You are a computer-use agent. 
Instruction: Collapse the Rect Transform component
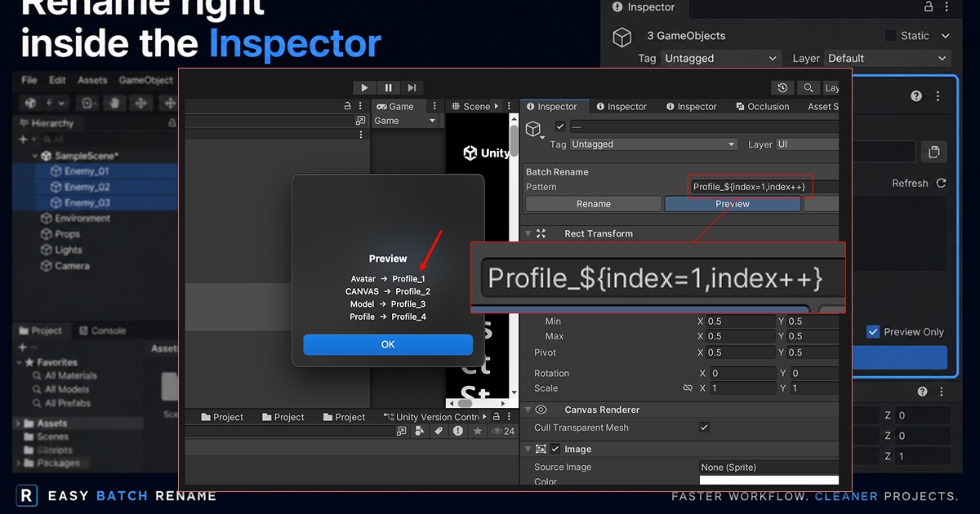coord(528,234)
